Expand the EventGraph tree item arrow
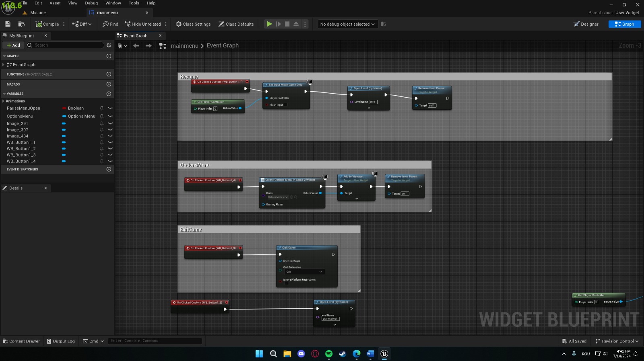This screenshot has height=361, width=644. [x=4, y=65]
